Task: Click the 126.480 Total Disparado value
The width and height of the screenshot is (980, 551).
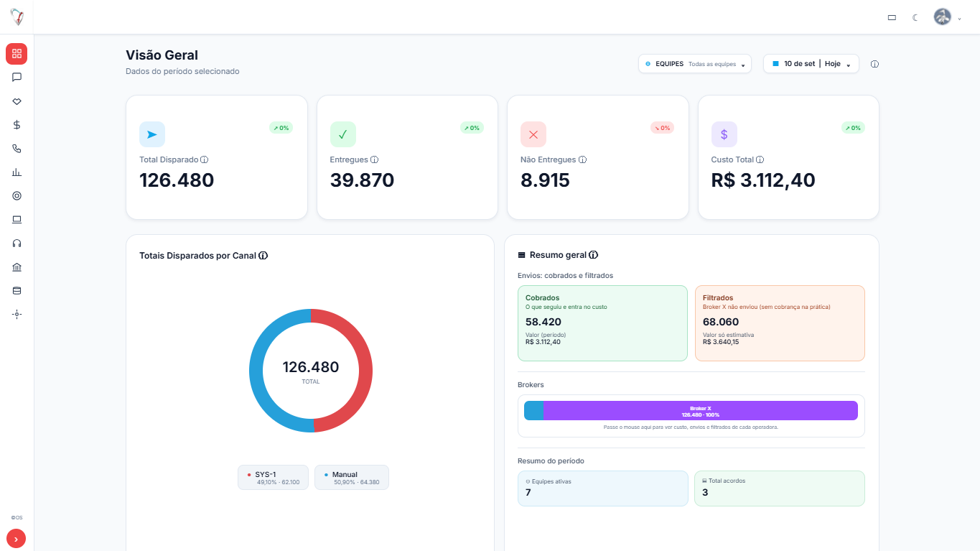Action: coord(177,180)
